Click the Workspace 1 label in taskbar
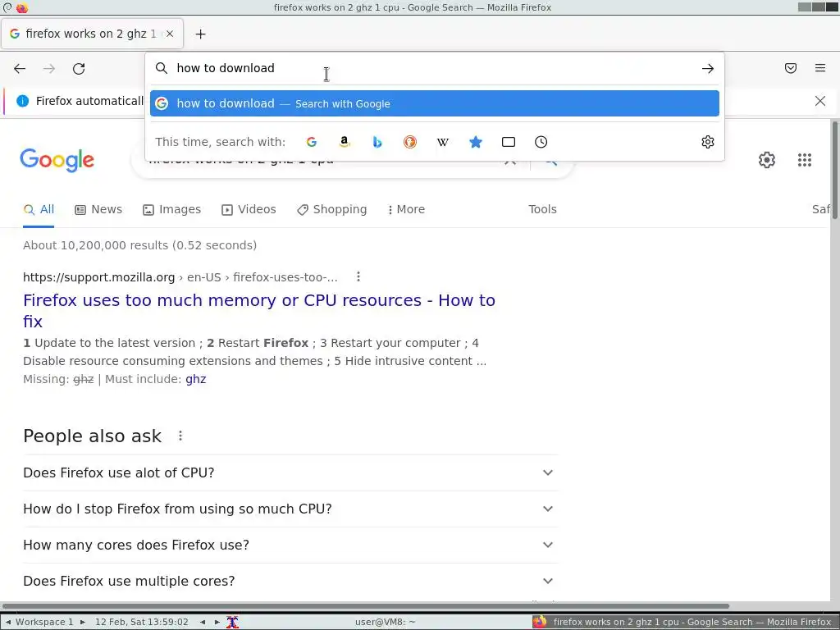This screenshot has width=840, height=630. [44, 622]
